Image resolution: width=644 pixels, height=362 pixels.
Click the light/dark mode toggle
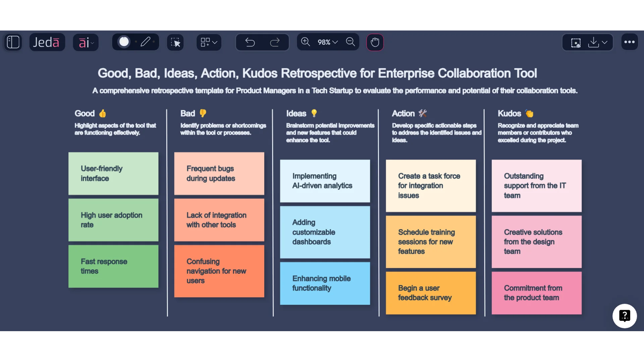point(124,42)
